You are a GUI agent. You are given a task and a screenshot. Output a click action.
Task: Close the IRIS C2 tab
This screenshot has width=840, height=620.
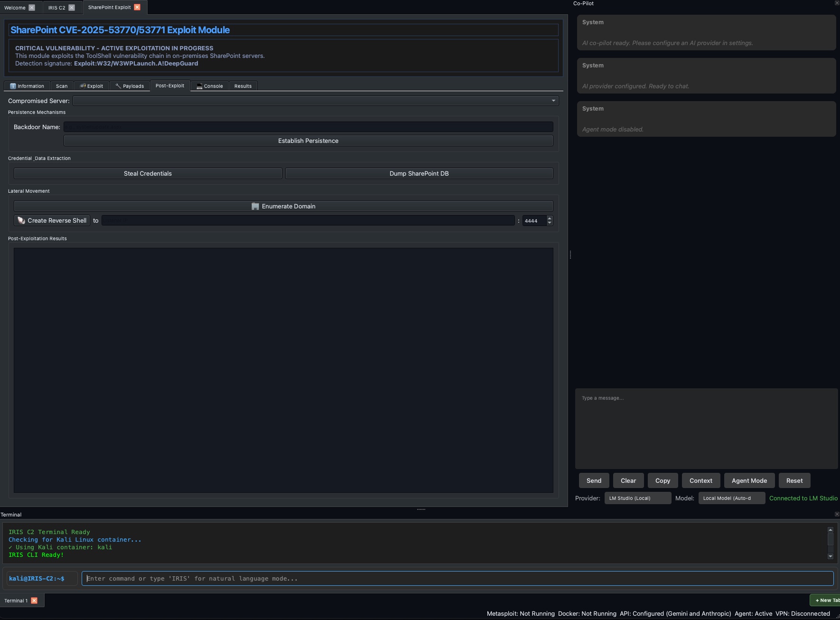pos(72,8)
